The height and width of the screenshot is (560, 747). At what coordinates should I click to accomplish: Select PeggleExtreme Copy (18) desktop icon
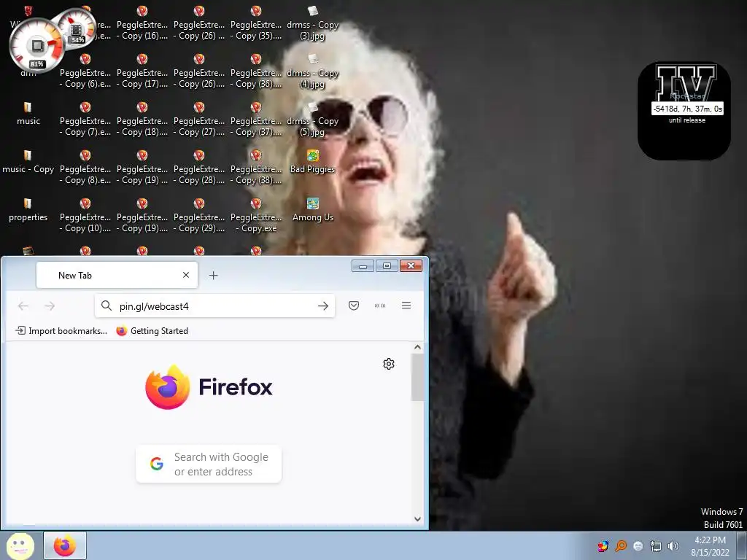click(x=142, y=119)
